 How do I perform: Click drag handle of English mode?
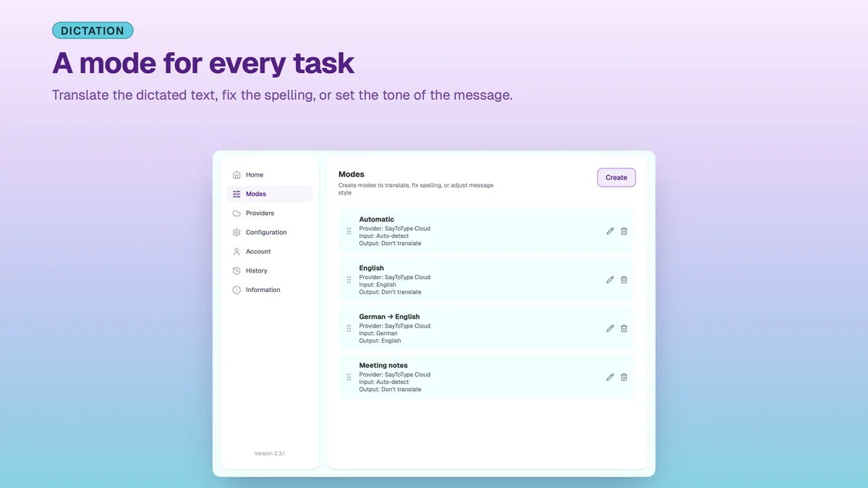pos(349,280)
